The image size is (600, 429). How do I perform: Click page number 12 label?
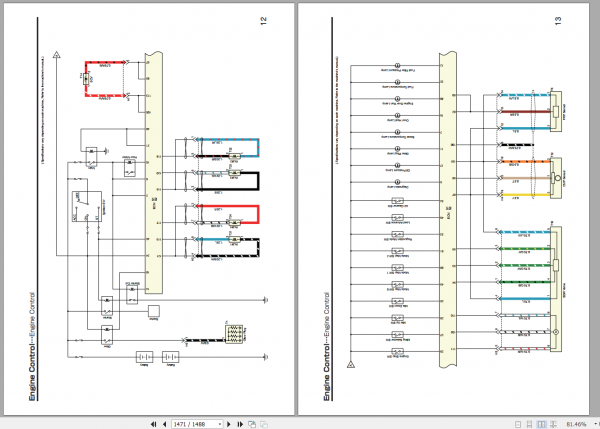point(264,21)
